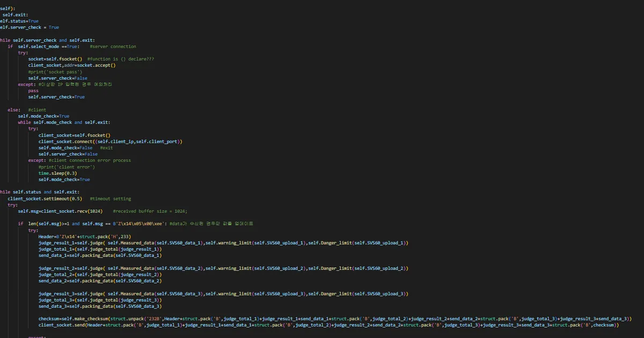Image resolution: width=644 pixels, height=338 pixels.
Task: Click the send_data_2 assignment line
Action: pos(99,281)
